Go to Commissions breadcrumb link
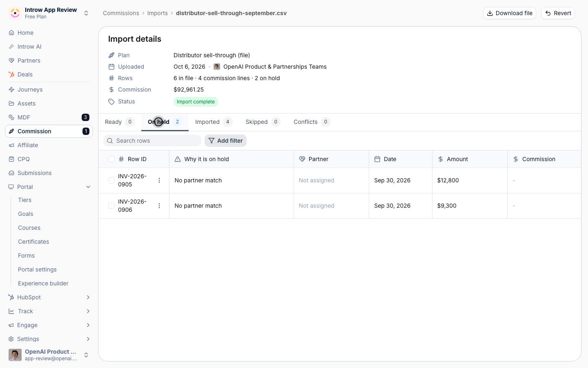588x368 pixels. tap(121, 13)
